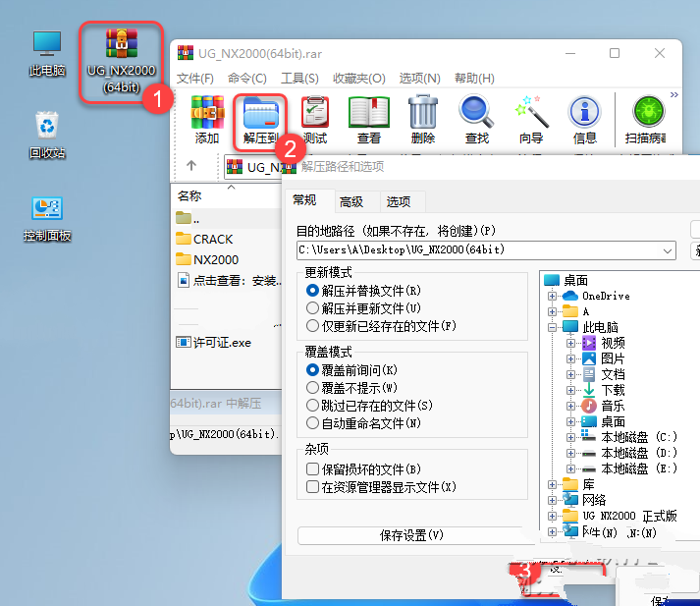Expand the 文档 tree node

(x=570, y=374)
